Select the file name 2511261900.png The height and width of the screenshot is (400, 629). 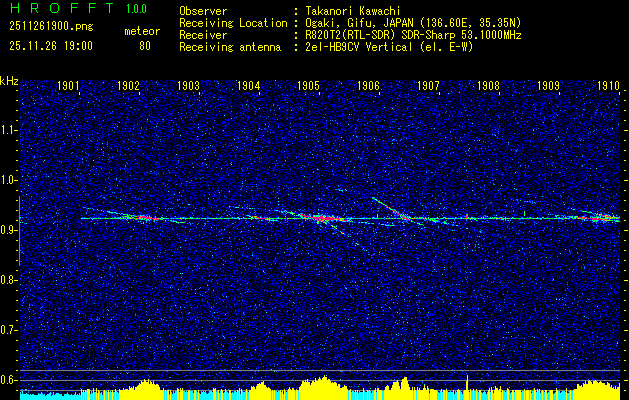pos(51,26)
